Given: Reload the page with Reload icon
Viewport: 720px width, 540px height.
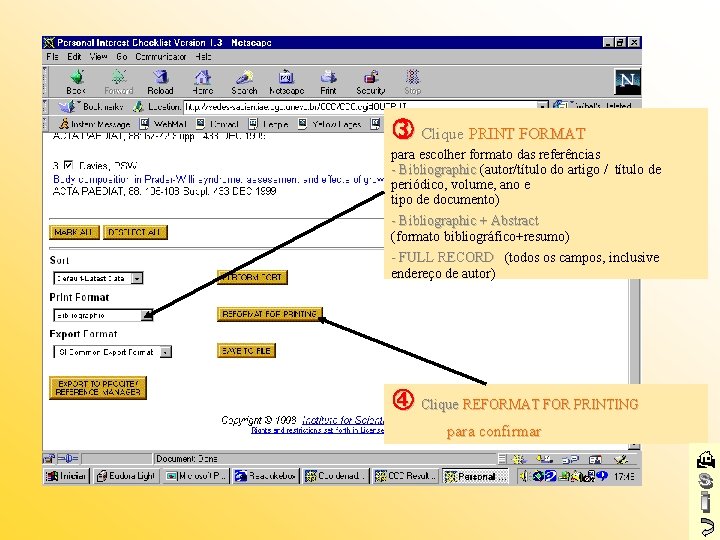Looking at the screenshot, I should point(160,82).
